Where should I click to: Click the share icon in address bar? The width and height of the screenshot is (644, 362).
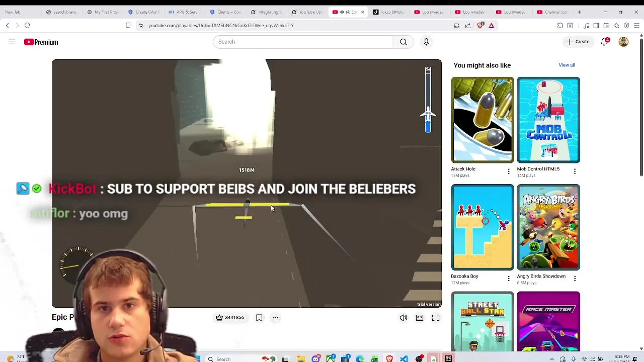point(468,25)
